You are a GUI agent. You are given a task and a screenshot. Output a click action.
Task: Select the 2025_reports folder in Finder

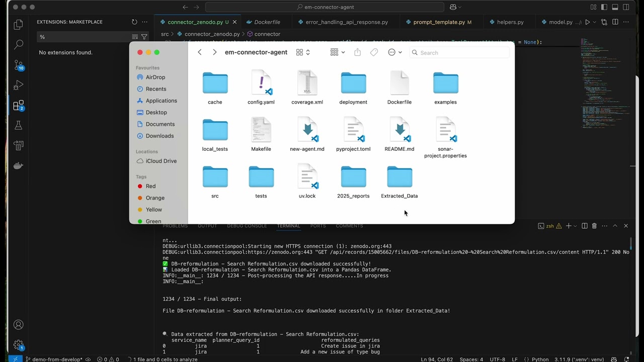point(353,182)
